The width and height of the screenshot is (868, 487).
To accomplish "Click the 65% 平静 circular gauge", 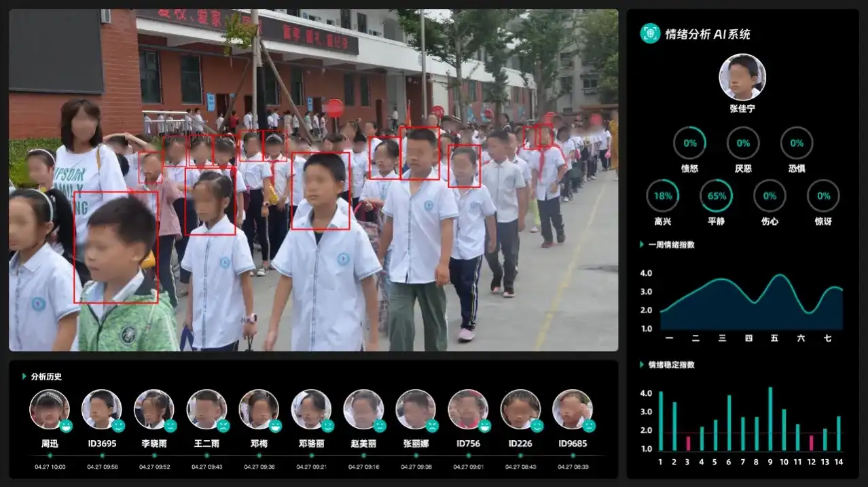I will click(716, 196).
